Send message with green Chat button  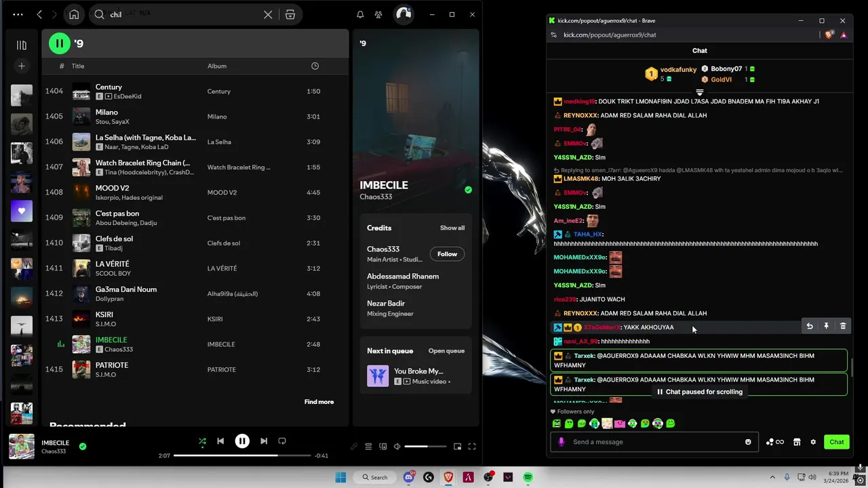pyautogui.click(x=837, y=442)
